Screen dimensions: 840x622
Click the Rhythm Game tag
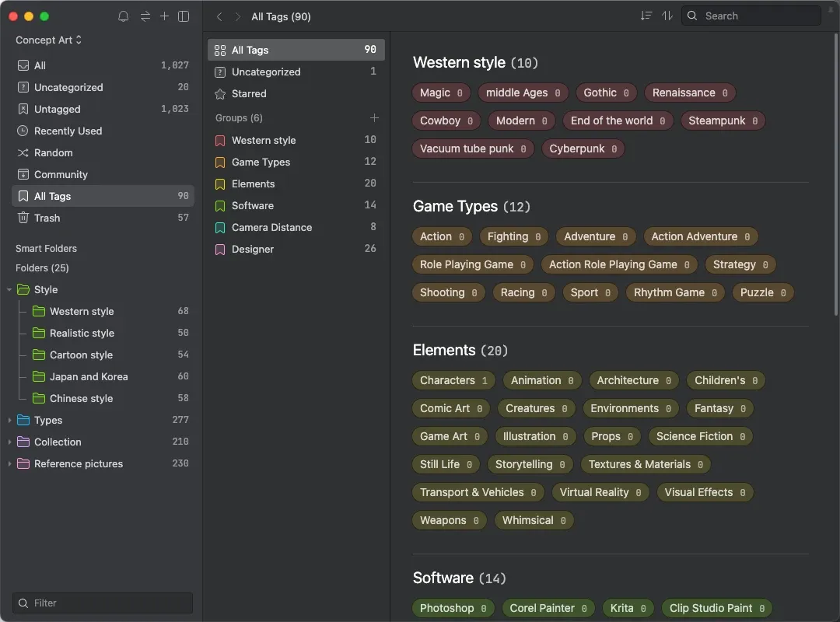click(675, 292)
